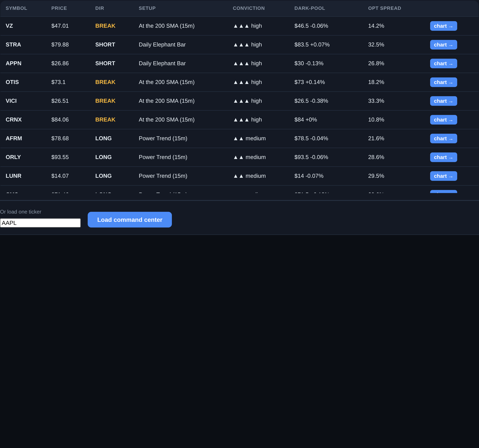
Task: Select the APPN symbol cell
Action: point(14,63)
